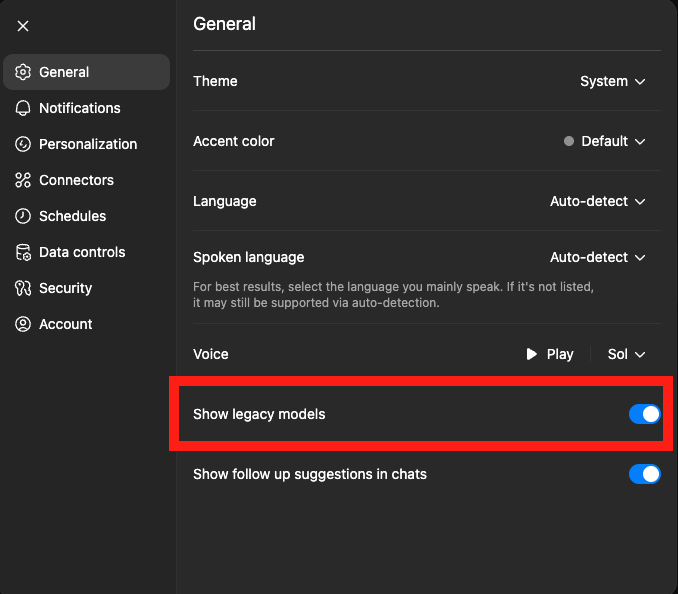Click the Connectors icon in sidebar

[x=23, y=180]
